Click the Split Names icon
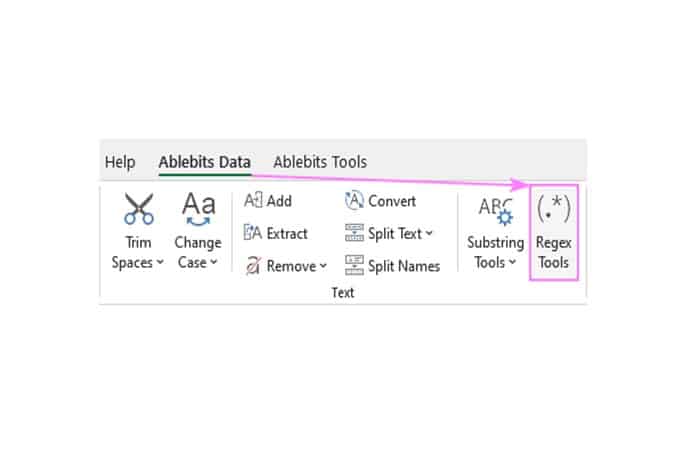Screen dimensions: 700x450 click(354, 265)
